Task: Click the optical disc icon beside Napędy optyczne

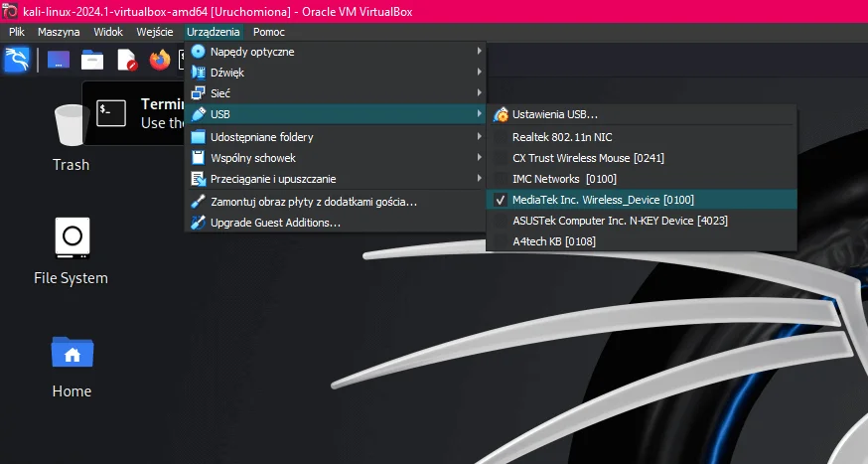Action: coord(199,52)
